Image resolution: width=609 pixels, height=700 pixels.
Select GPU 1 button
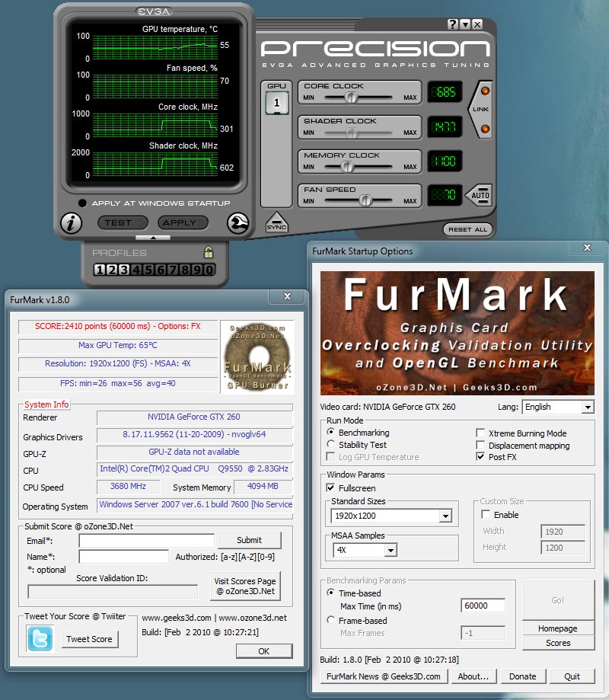(276, 103)
